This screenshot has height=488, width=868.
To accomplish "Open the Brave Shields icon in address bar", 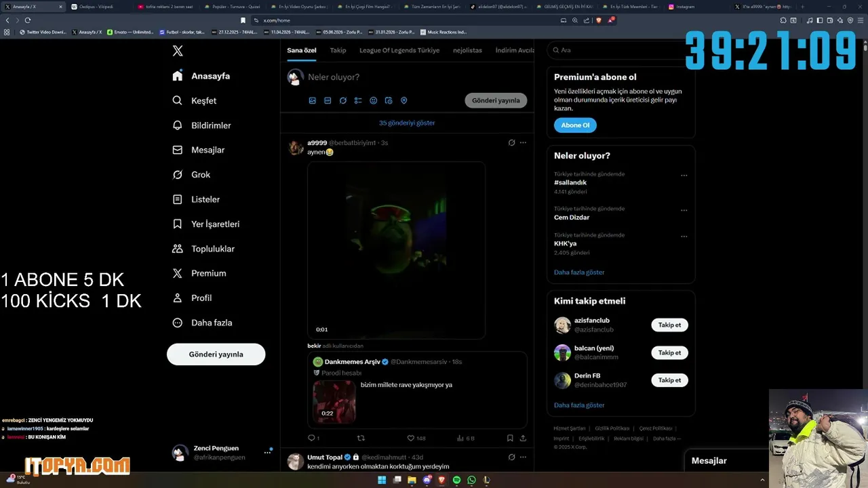I will 599,20.
